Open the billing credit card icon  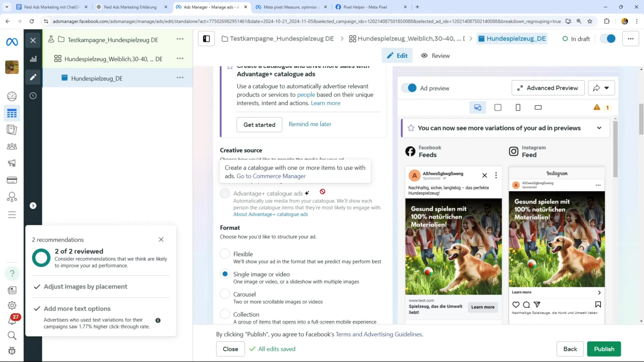tap(12, 180)
